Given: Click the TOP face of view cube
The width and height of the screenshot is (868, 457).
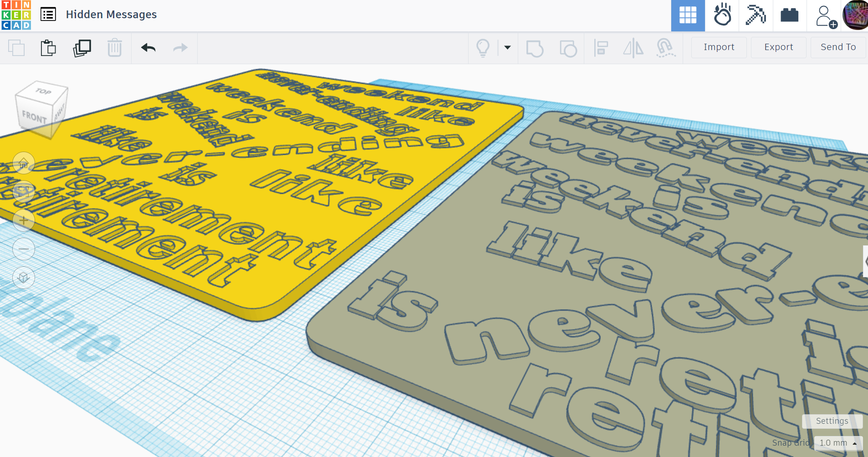Looking at the screenshot, I should (x=43, y=91).
